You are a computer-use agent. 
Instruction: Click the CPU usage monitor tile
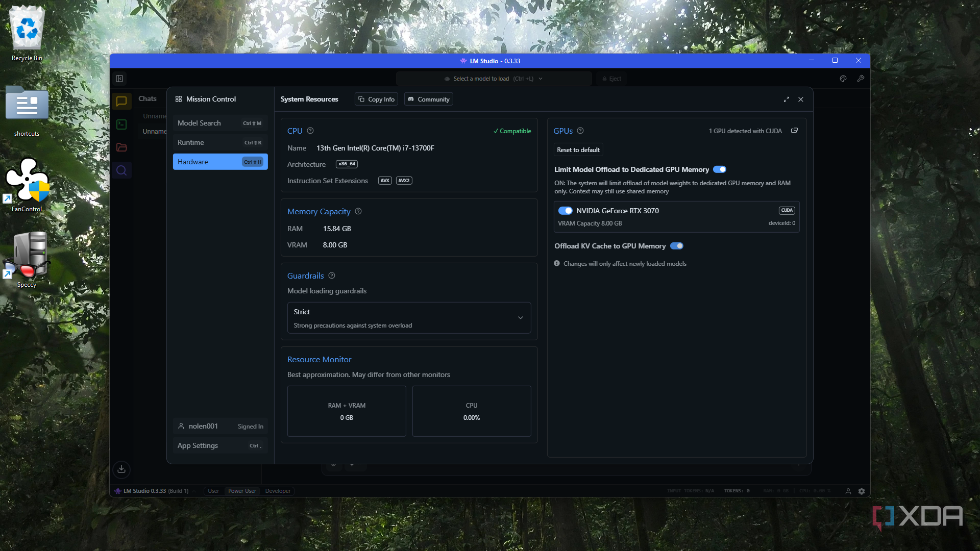tap(472, 411)
